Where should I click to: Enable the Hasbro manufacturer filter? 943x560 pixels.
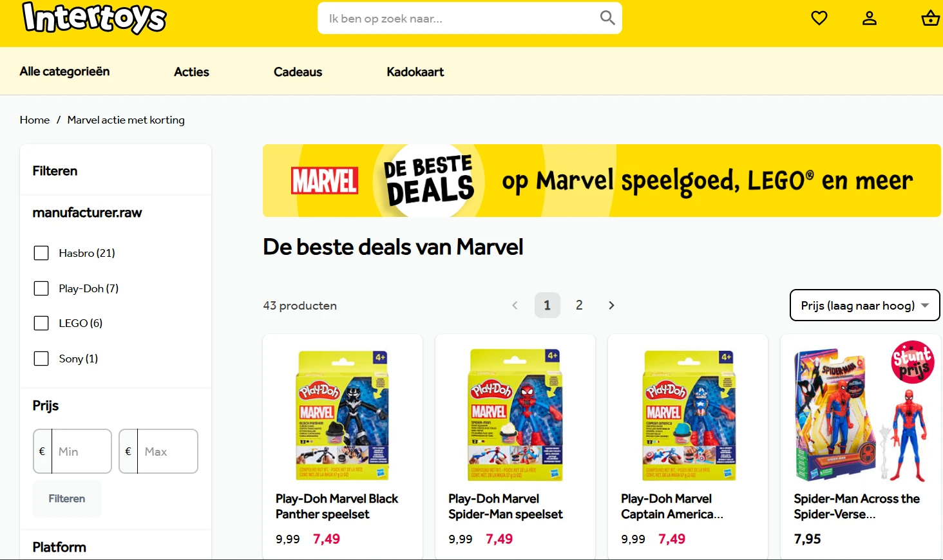click(x=41, y=253)
